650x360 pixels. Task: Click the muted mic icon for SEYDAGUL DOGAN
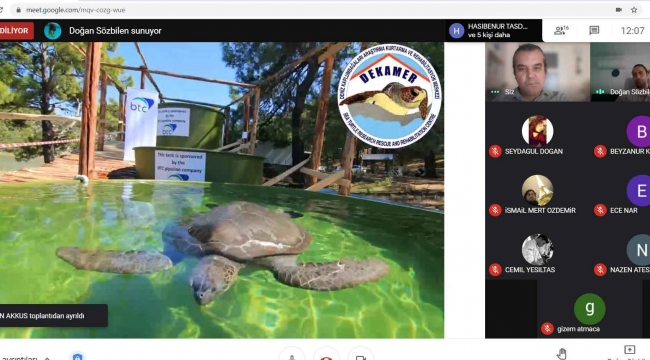point(495,151)
